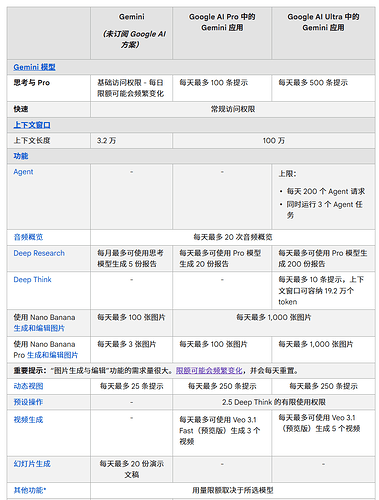Select 2.5 Deep Think 的有限使用权限 cell

pyautogui.click(x=274, y=402)
